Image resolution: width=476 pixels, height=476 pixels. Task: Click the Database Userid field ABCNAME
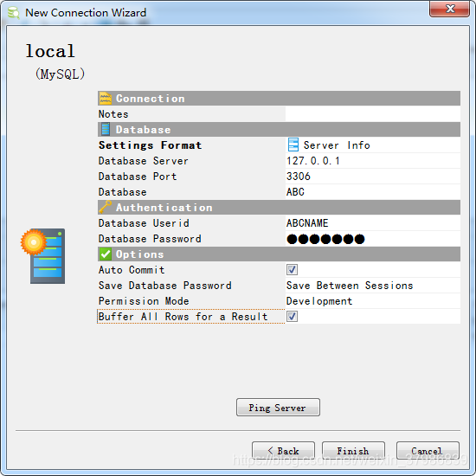373,222
